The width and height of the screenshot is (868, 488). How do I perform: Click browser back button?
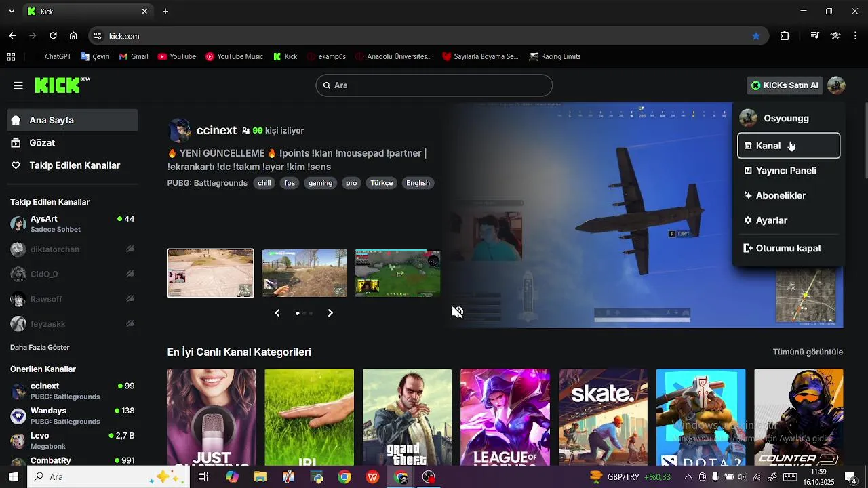tap(12, 36)
